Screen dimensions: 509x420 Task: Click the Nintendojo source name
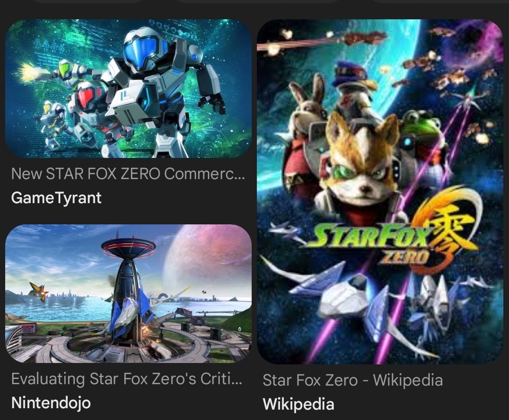(51, 403)
